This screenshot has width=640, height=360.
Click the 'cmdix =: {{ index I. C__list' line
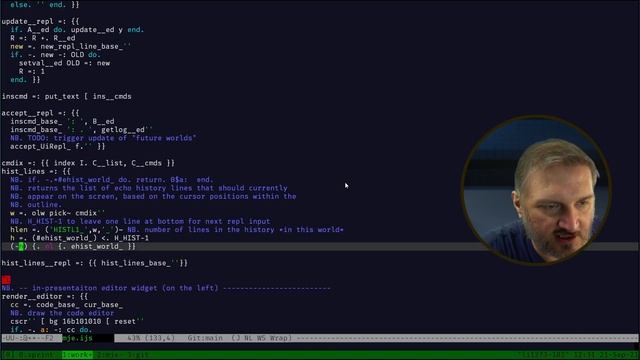[88, 163]
